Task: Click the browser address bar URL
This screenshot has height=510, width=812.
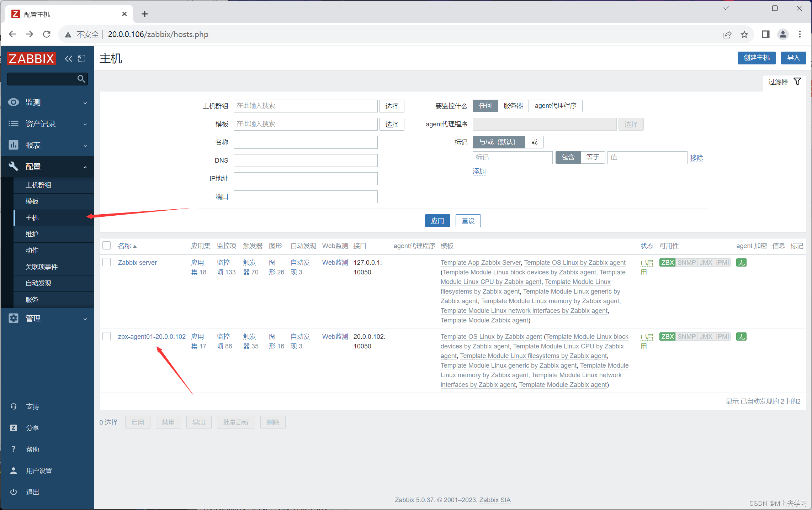Action: click(x=158, y=35)
